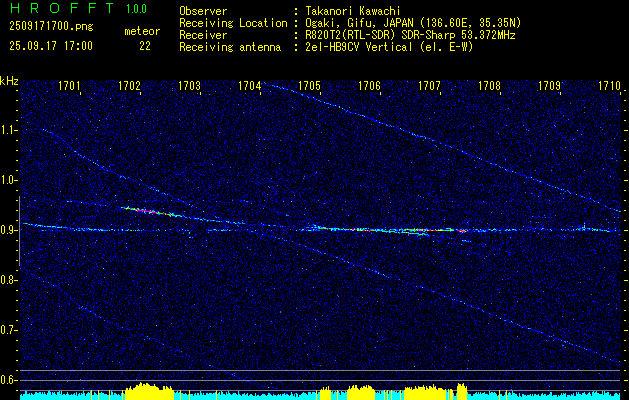Click the 1.0 kHz axis value
The height and width of the screenshot is (400, 629).
pyautogui.click(x=7, y=180)
